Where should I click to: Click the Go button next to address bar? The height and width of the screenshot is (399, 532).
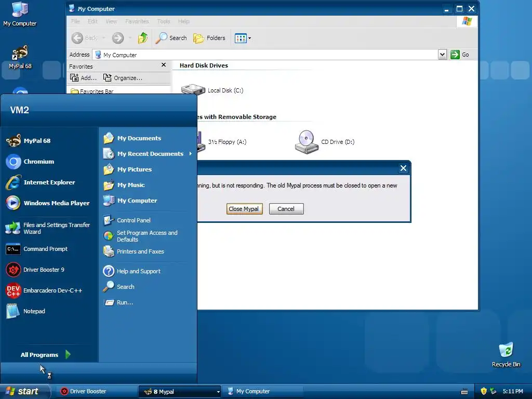coord(460,55)
